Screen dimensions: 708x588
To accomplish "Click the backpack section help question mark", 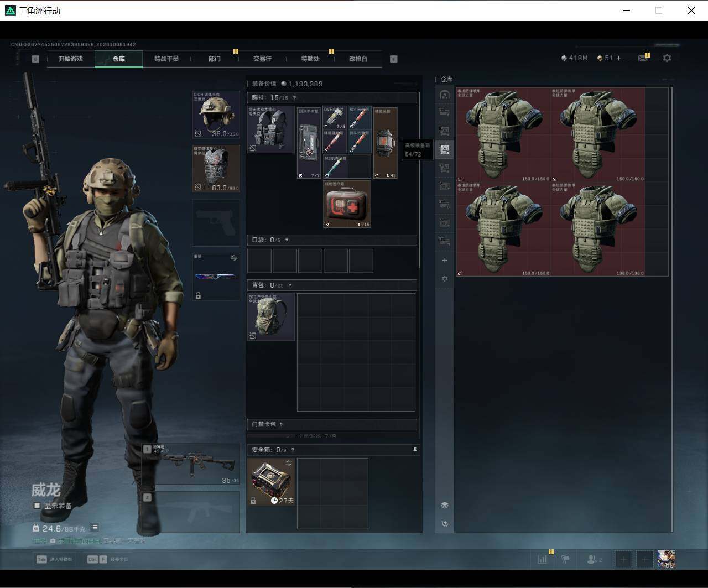I will [x=290, y=285].
